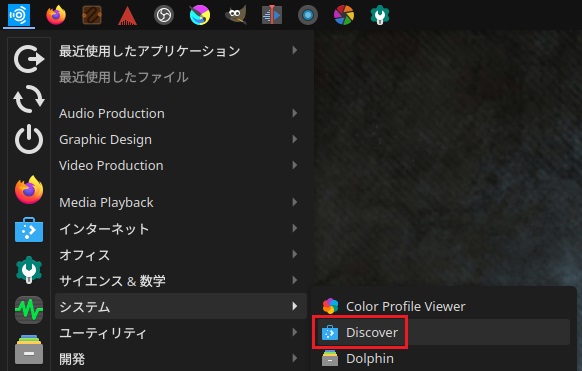Launch Discover from the システム submenu
582x371 pixels.
pos(444,332)
